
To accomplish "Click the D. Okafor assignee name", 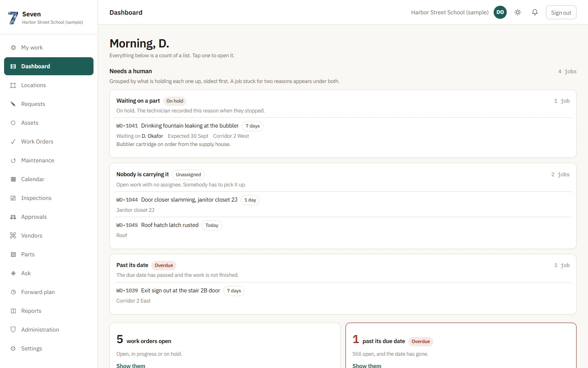I will tap(152, 136).
